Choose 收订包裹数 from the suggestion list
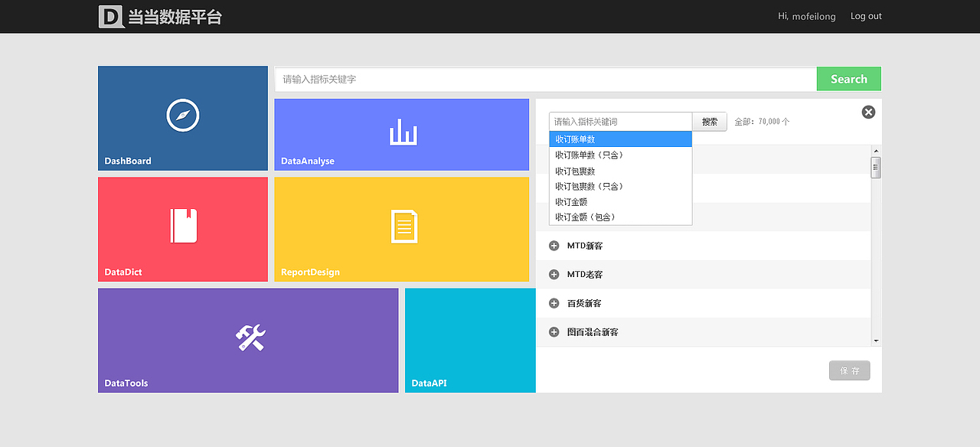Image resolution: width=980 pixels, height=447 pixels. (x=620, y=171)
